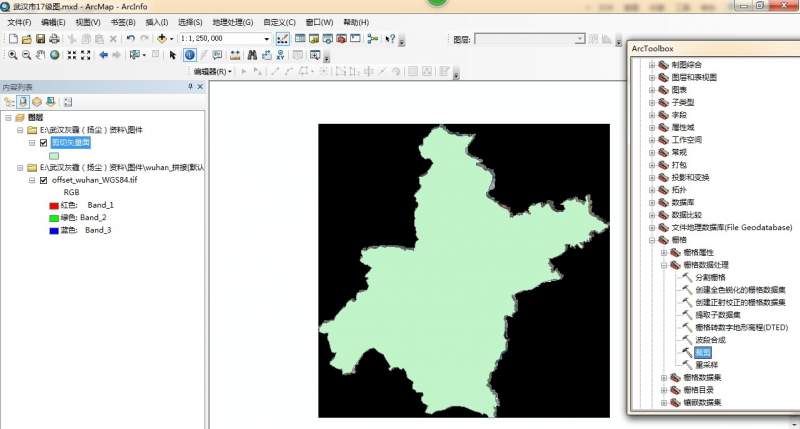Open the Find tool (binoculars icon)
The image size is (800, 429).
pyautogui.click(x=252, y=55)
